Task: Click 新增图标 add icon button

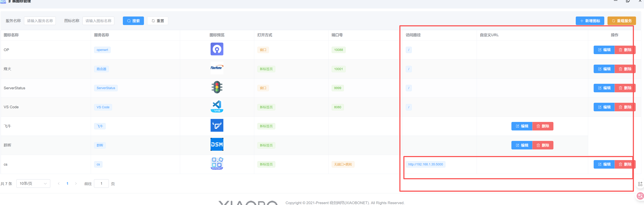Action: [590, 21]
